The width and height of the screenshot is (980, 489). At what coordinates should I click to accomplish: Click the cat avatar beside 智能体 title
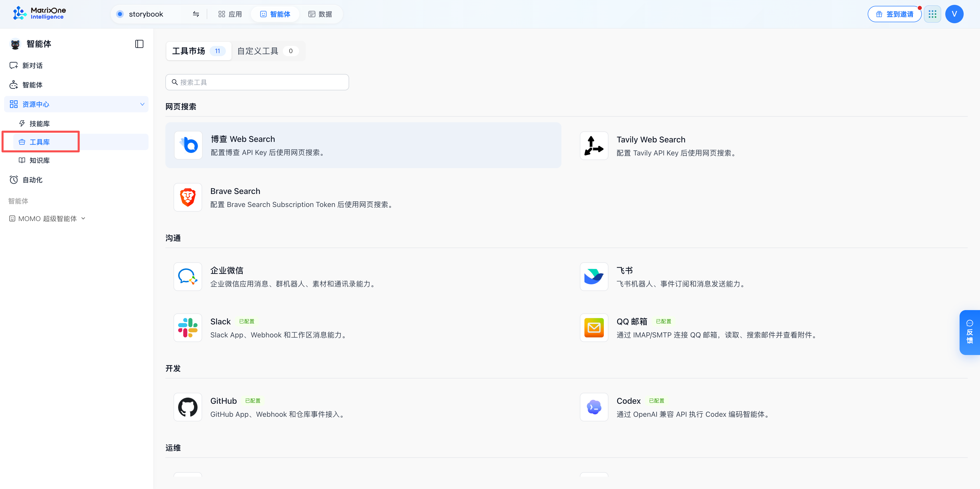point(15,44)
